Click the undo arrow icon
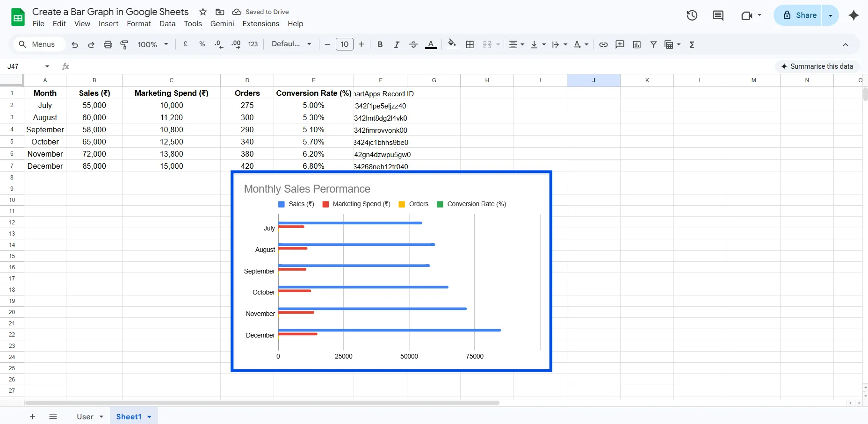 pyautogui.click(x=75, y=44)
